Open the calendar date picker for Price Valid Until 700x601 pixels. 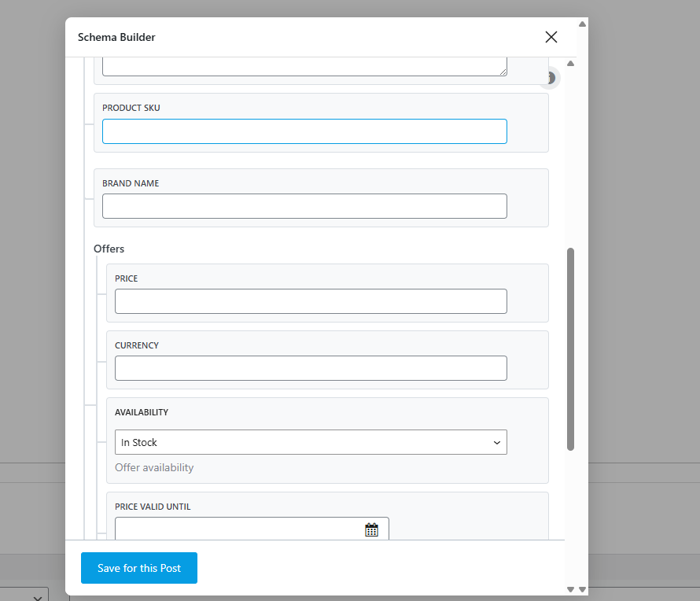pos(370,529)
